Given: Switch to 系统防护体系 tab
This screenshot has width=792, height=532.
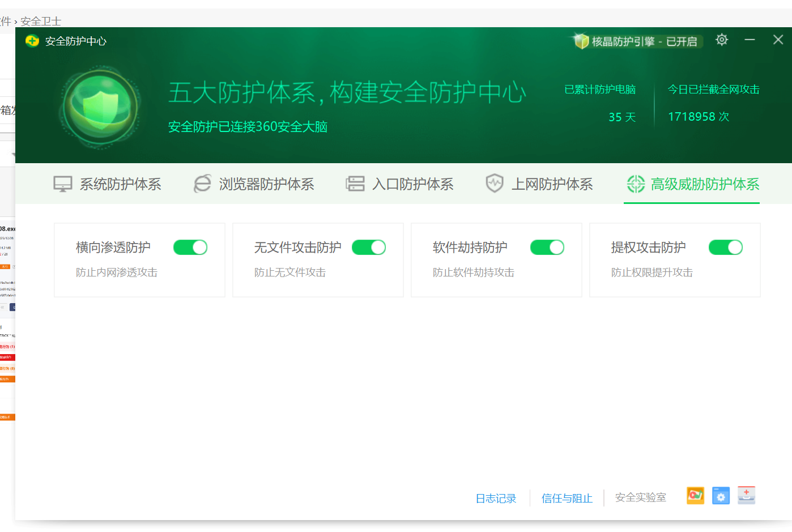Looking at the screenshot, I should pos(108,184).
